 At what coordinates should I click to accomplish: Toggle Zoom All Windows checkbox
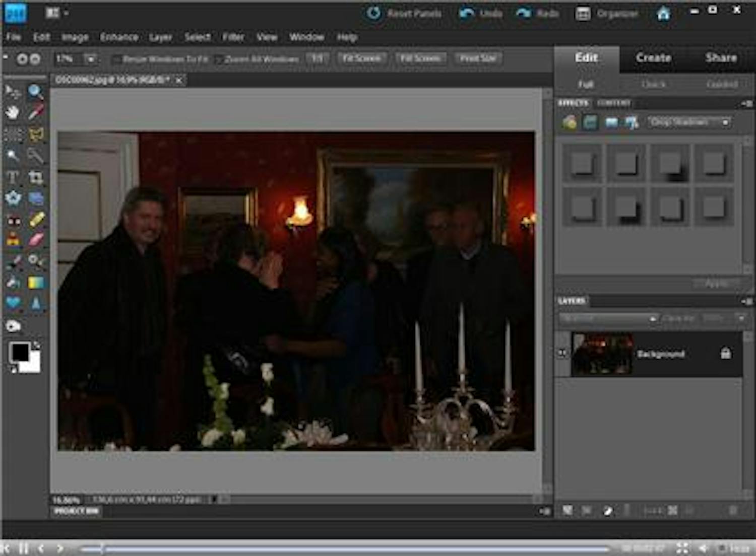219,59
